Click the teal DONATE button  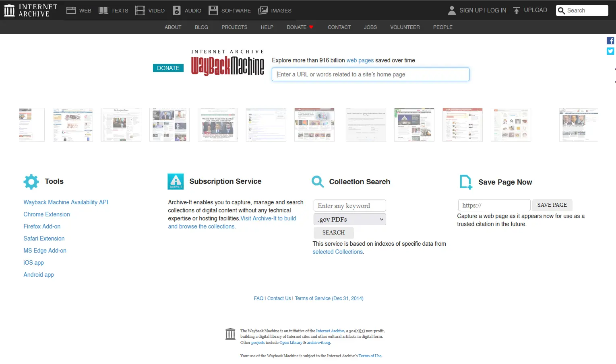pyautogui.click(x=168, y=68)
